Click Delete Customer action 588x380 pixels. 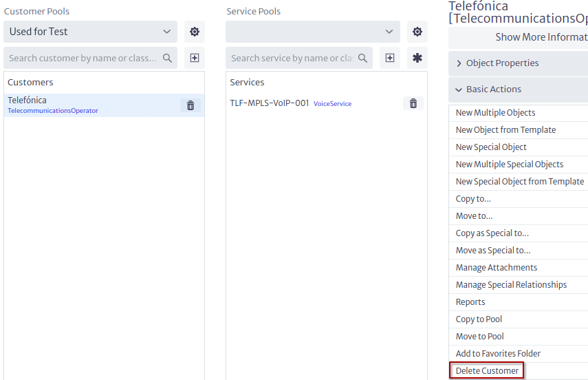tap(487, 370)
